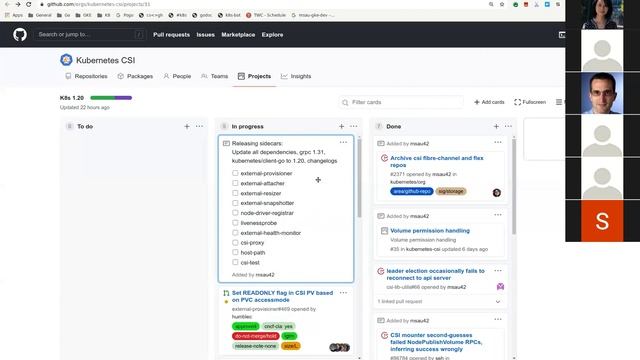Image resolution: width=640 pixels, height=360 pixels.
Task: Open menu on Volume permission handling card
Action: click(498, 215)
